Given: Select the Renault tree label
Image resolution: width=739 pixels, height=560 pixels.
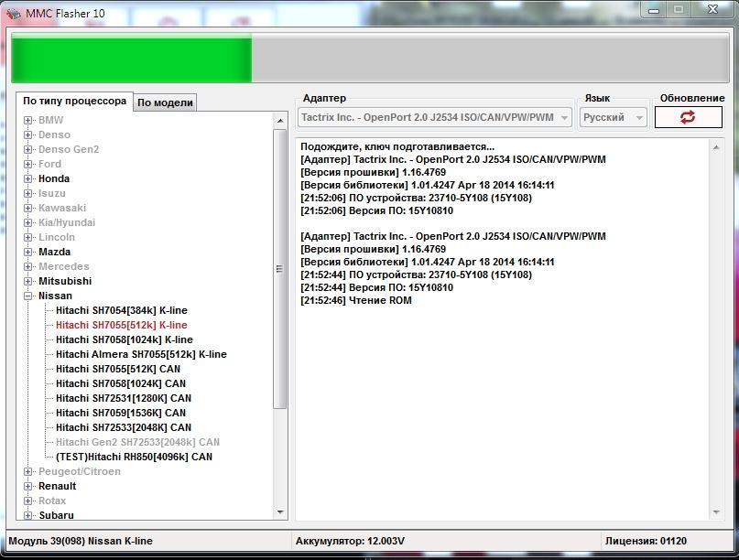Looking at the screenshot, I should [57, 486].
